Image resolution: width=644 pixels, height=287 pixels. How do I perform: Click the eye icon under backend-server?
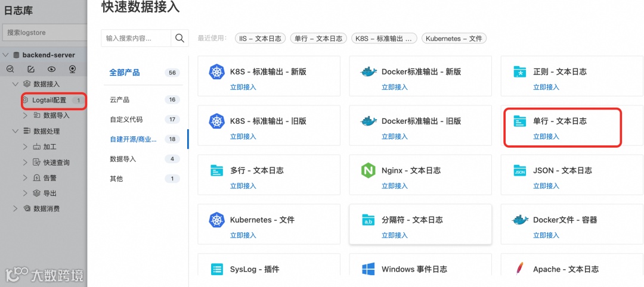51,69
